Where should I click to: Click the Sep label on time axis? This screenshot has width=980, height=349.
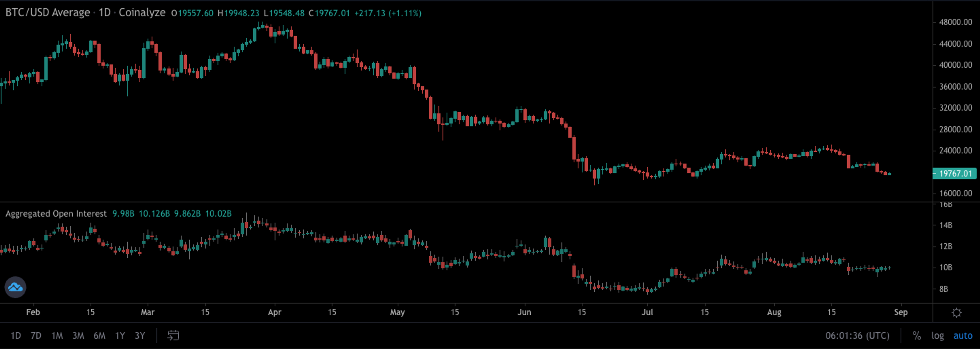click(900, 312)
